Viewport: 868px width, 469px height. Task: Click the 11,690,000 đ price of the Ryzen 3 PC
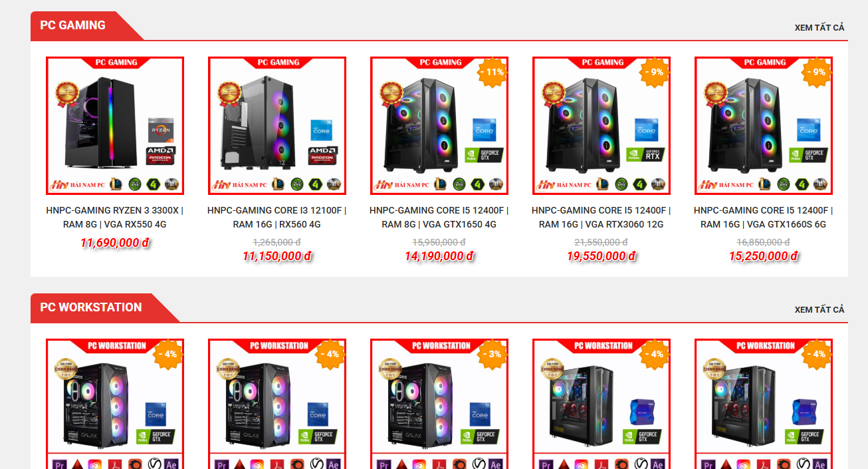tap(115, 243)
